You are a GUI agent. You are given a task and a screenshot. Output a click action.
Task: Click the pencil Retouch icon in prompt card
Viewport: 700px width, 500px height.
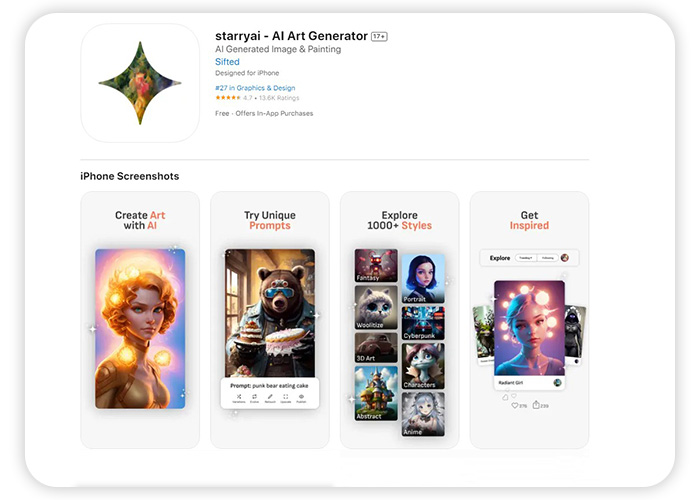pos(270,398)
